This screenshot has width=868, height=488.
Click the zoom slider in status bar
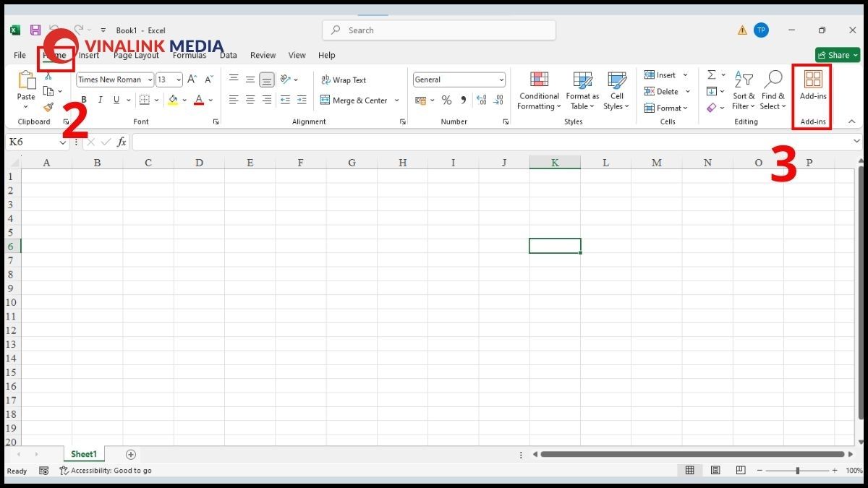click(x=797, y=471)
